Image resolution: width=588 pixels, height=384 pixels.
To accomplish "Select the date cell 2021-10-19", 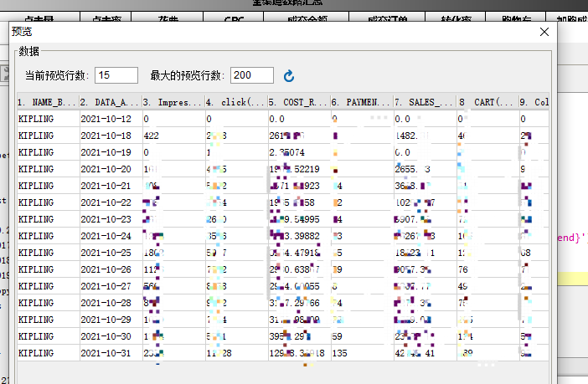I will (111, 152).
